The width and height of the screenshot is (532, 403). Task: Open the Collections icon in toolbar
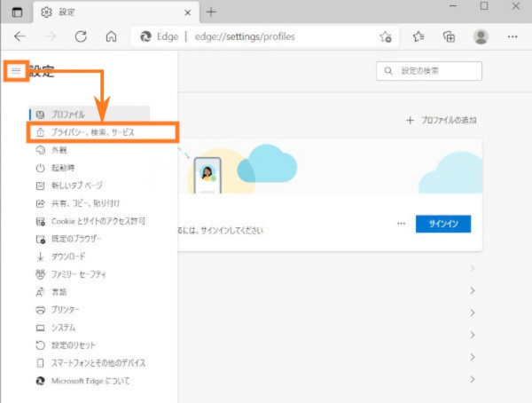(450, 37)
